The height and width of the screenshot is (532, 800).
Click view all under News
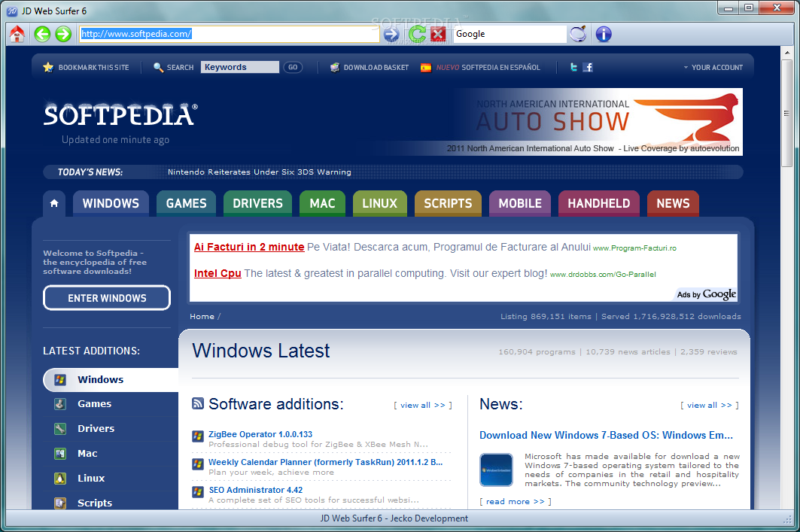710,405
